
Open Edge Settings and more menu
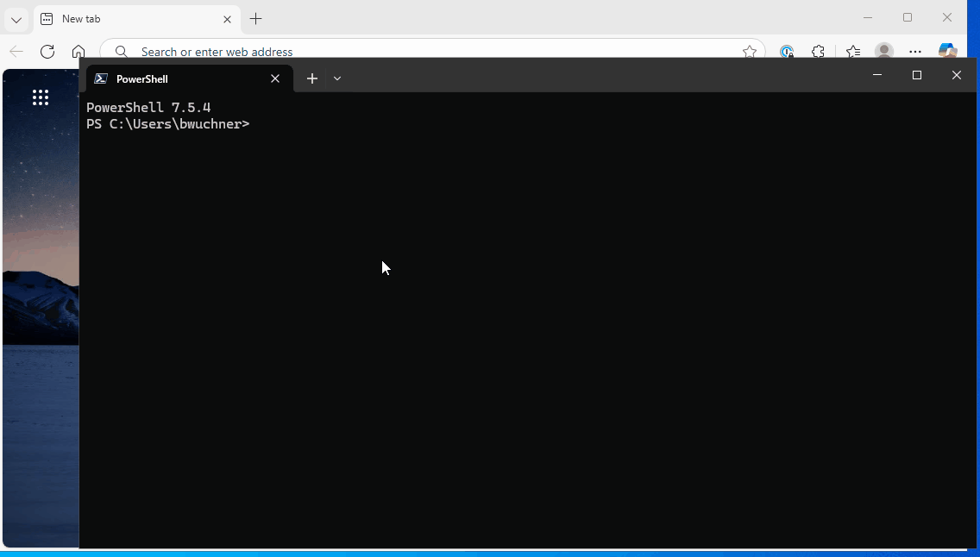coord(915,52)
